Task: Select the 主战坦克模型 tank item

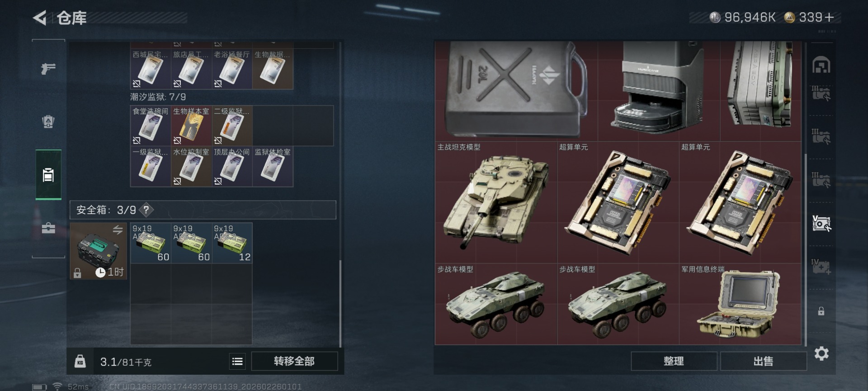Action: point(496,202)
